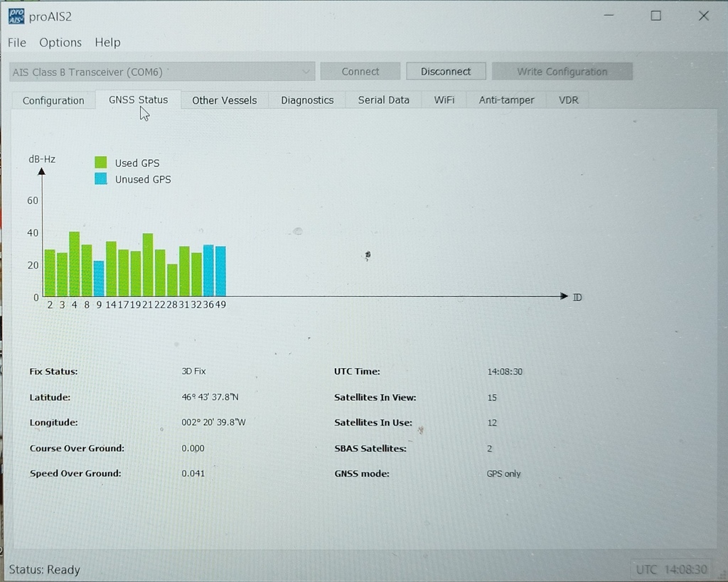Open the Help menu
This screenshot has width=728, height=582.
point(108,43)
